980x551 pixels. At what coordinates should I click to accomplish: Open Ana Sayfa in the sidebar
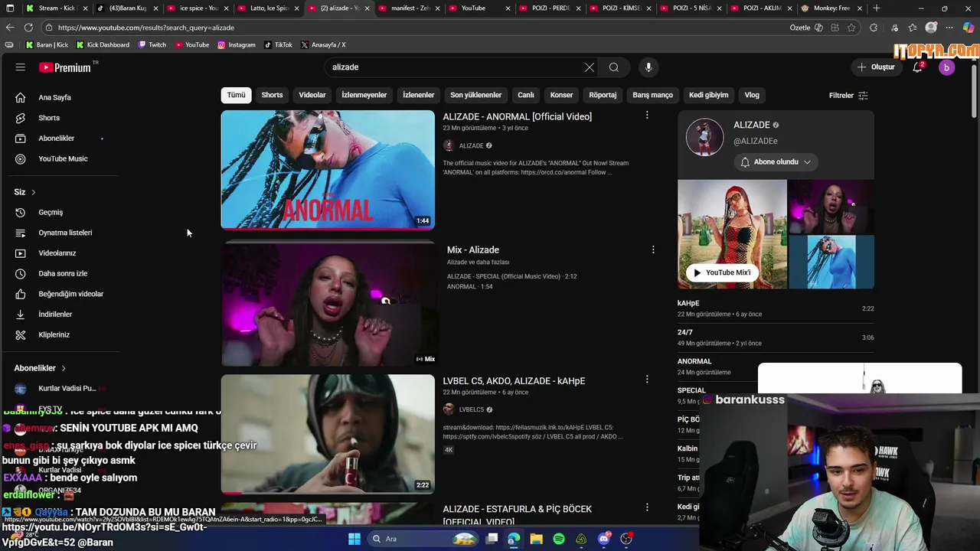[54, 98]
